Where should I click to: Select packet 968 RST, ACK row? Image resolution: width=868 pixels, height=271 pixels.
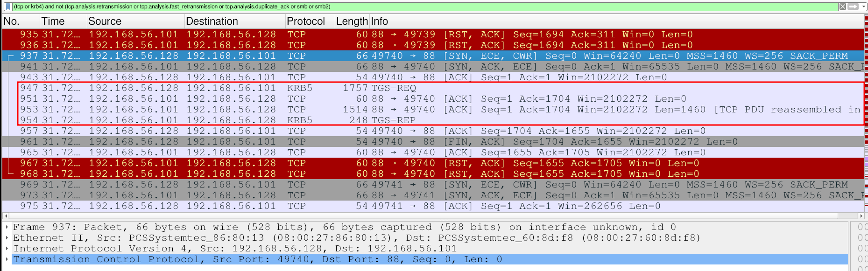pyautogui.click(x=433, y=174)
